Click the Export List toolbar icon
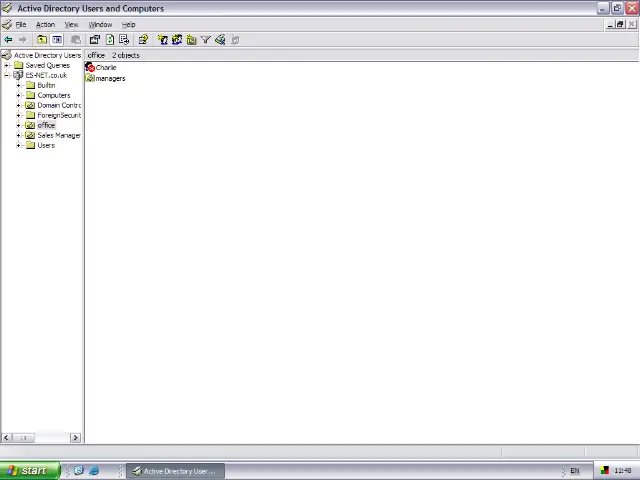640x480 pixels. pyautogui.click(x=124, y=40)
